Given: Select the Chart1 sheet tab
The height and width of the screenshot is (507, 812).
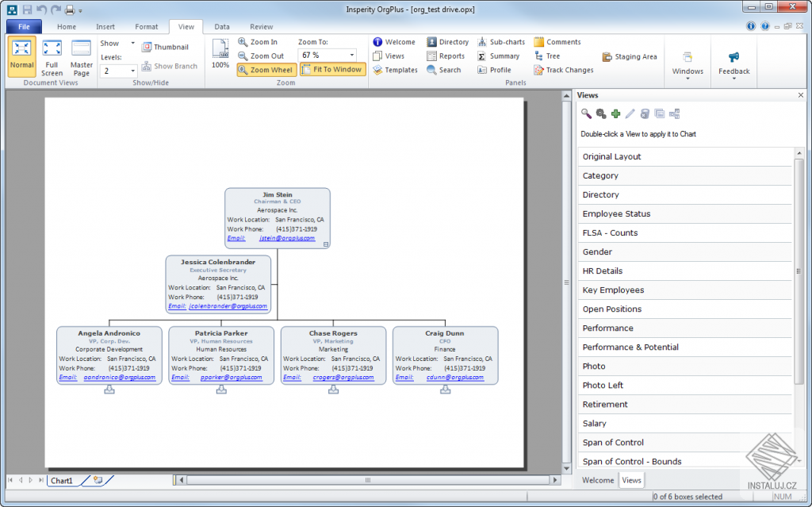Looking at the screenshot, I should pyautogui.click(x=62, y=481).
